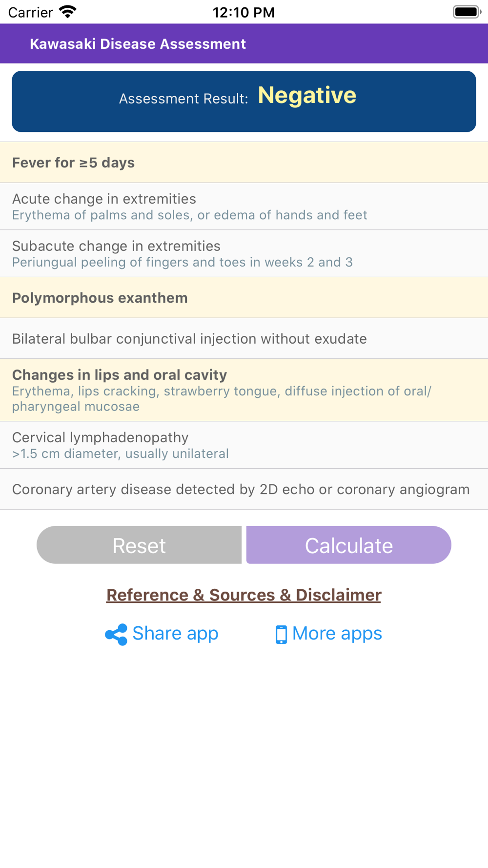The height and width of the screenshot is (868, 488).
Task: Open the More apps link text
Action: coord(337,633)
